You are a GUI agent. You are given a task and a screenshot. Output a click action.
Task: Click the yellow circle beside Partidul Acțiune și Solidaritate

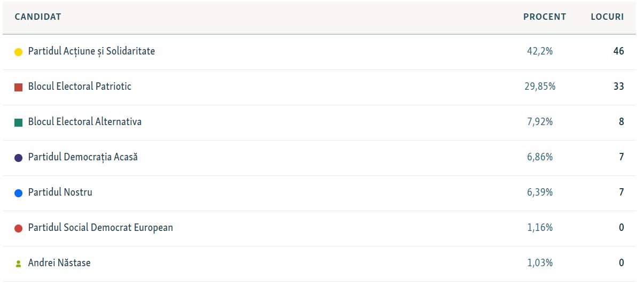coord(18,52)
